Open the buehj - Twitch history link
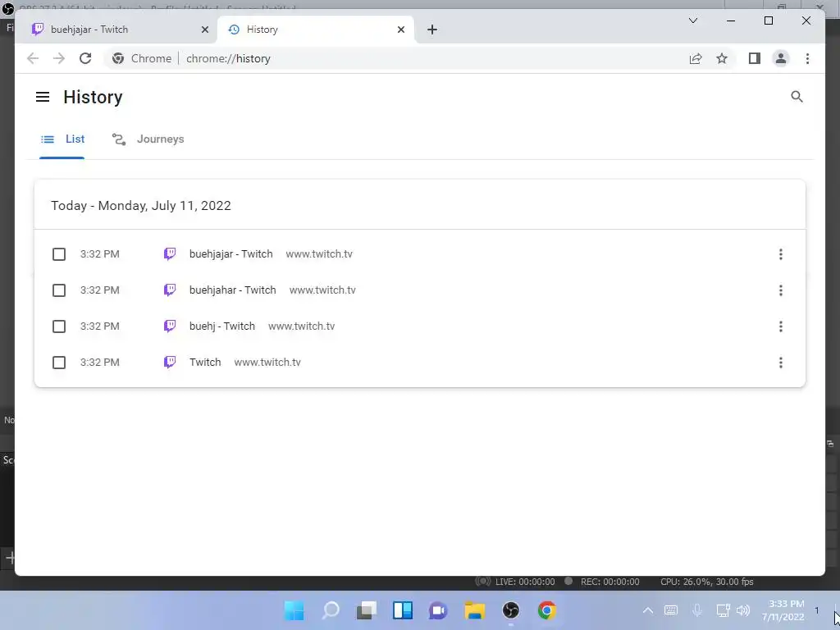The height and width of the screenshot is (630, 840). [x=221, y=326]
